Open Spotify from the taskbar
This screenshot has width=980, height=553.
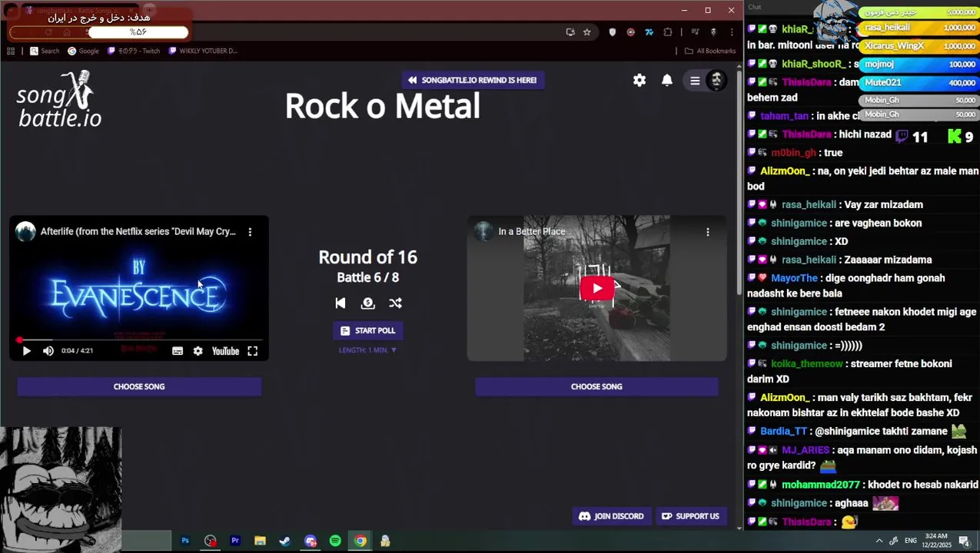pos(335,541)
